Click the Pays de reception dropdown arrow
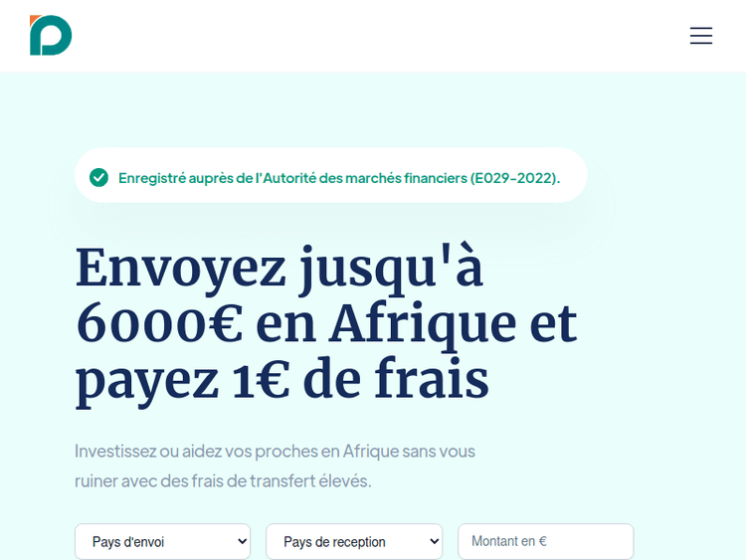Viewport: 746px width, 560px height. [x=435, y=542]
